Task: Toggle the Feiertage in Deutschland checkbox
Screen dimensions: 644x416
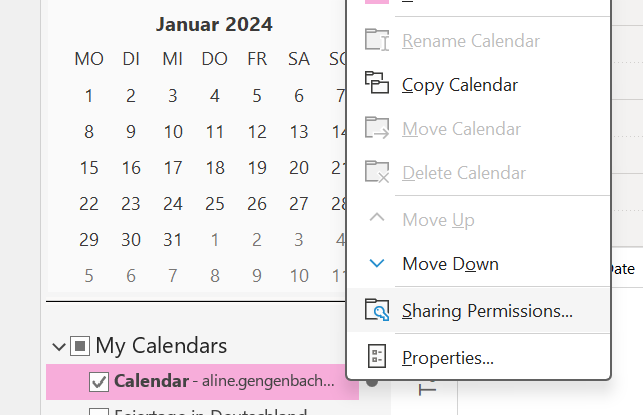Action: pyautogui.click(x=99, y=411)
